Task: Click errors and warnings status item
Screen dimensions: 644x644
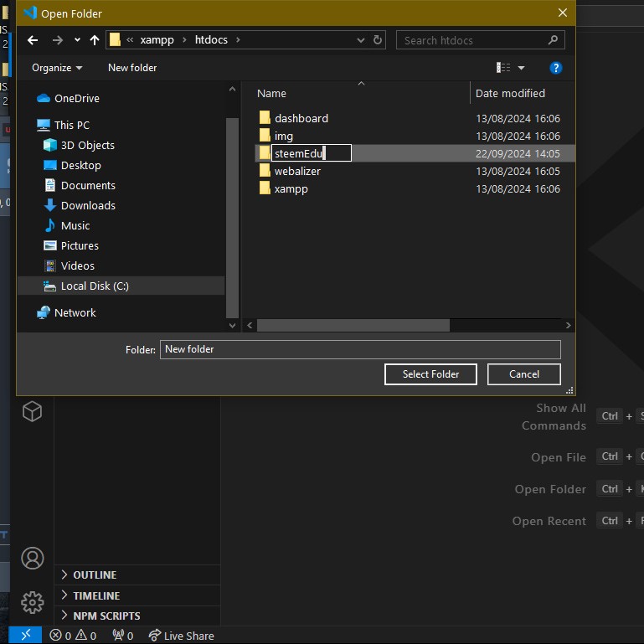Action: [x=73, y=636]
